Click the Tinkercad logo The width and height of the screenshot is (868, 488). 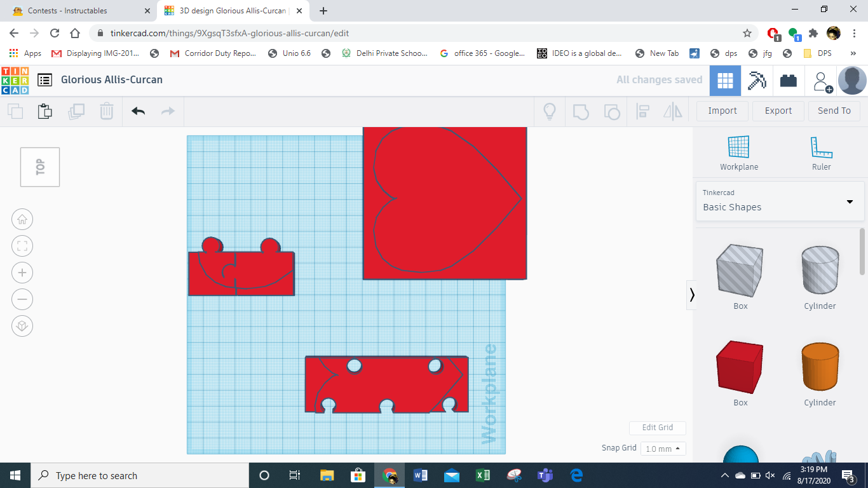pyautogui.click(x=15, y=80)
